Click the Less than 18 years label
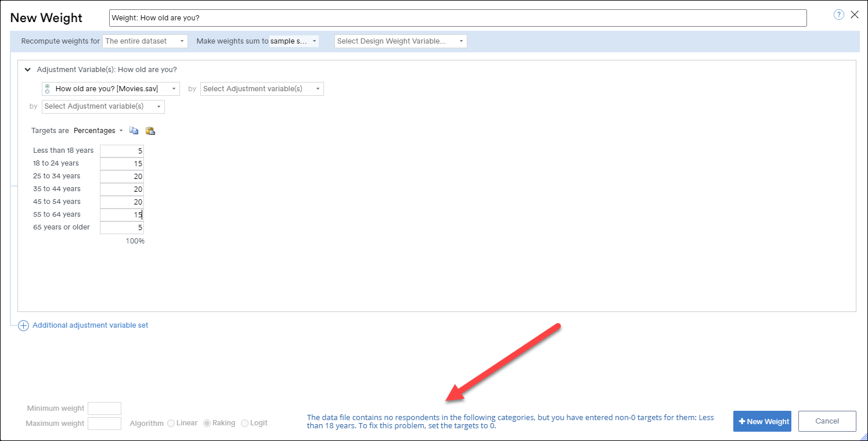The image size is (868, 441). tap(63, 150)
